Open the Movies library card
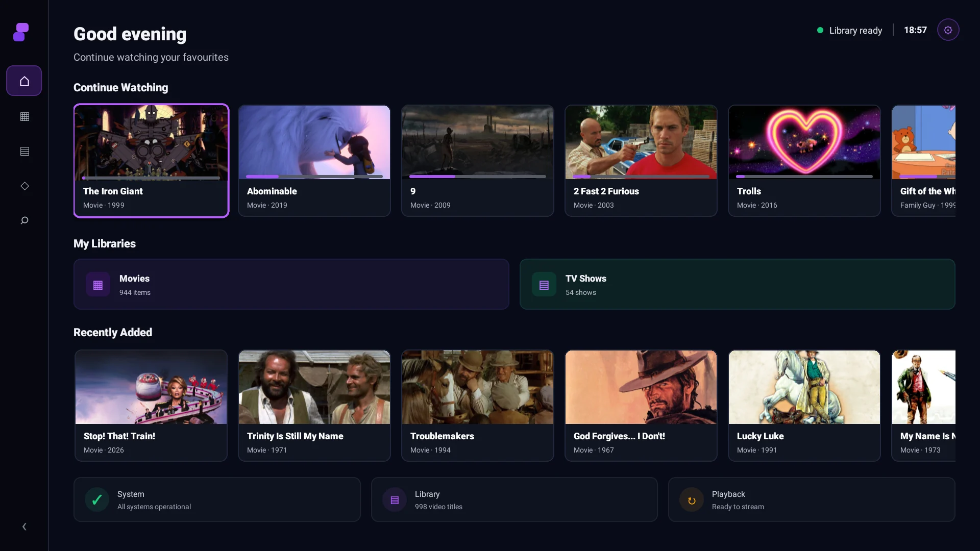980x551 pixels. (291, 284)
